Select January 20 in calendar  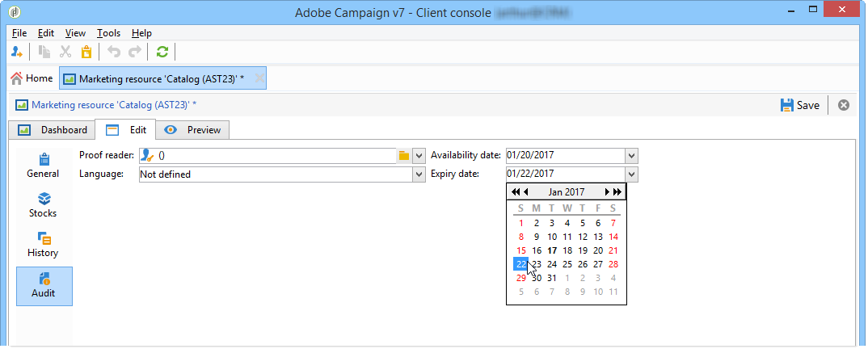[598, 250]
